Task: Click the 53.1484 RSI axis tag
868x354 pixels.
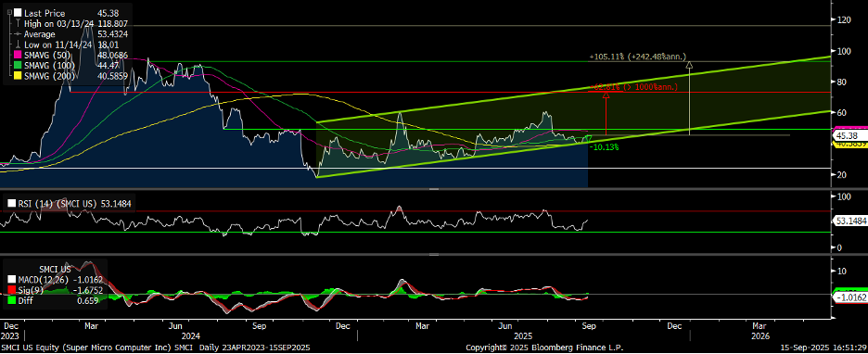Action: click(x=849, y=221)
